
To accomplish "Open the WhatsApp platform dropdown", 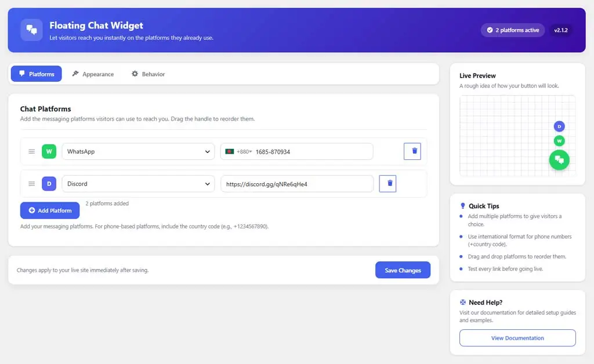I will [x=138, y=151].
